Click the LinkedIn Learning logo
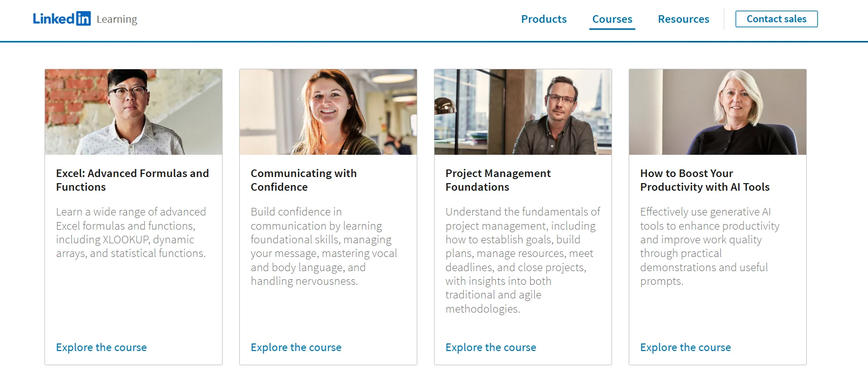The width and height of the screenshot is (868, 391). pyautogui.click(x=84, y=19)
